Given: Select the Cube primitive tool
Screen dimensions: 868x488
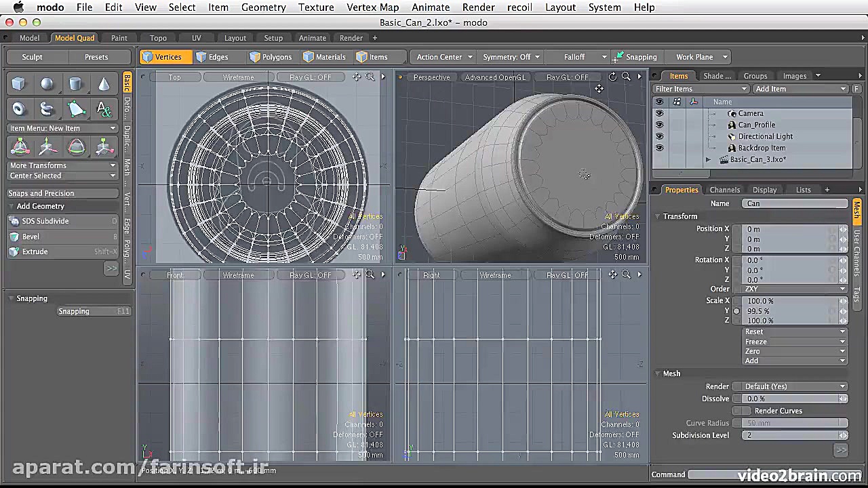Looking at the screenshot, I should [19, 84].
